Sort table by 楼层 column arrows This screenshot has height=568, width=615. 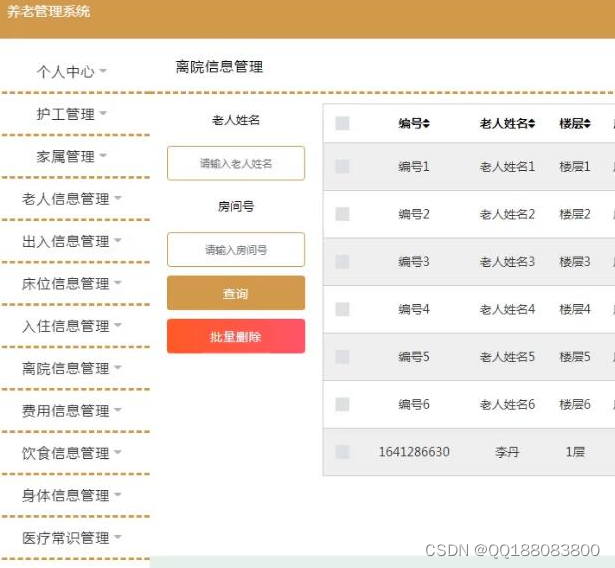coord(587,124)
